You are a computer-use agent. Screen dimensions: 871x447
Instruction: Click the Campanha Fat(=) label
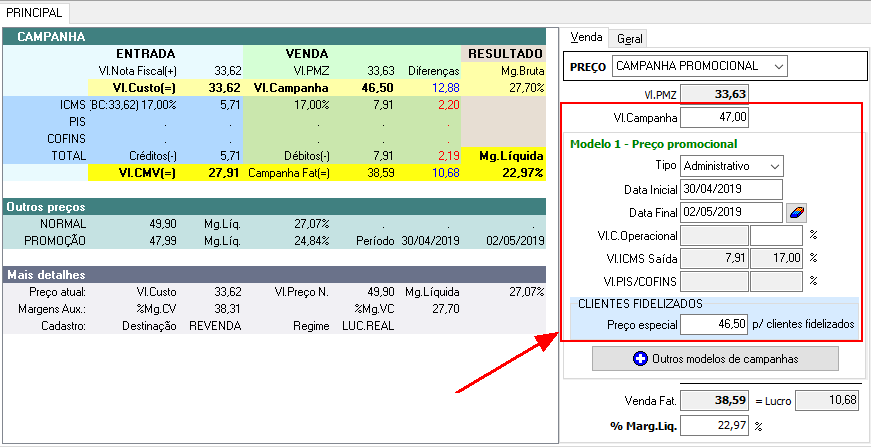(289, 173)
